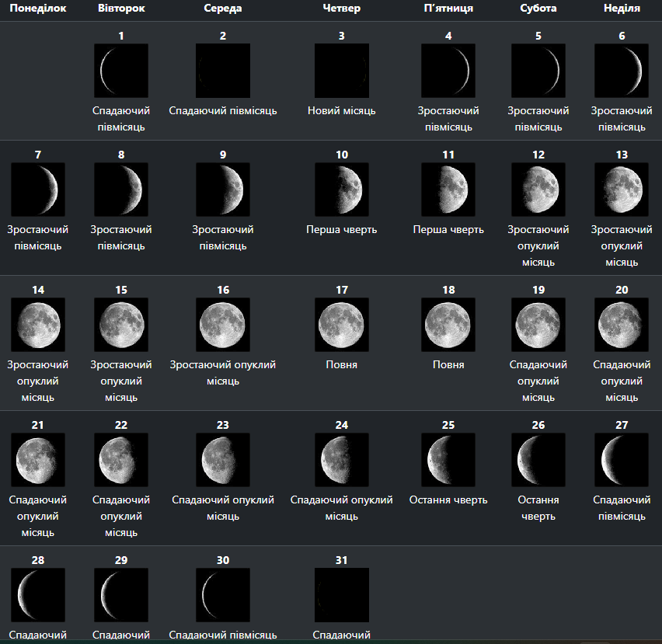This screenshot has height=644, width=662.
Task: Click the first quarter moon on day 10
Action: click(341, 190)
